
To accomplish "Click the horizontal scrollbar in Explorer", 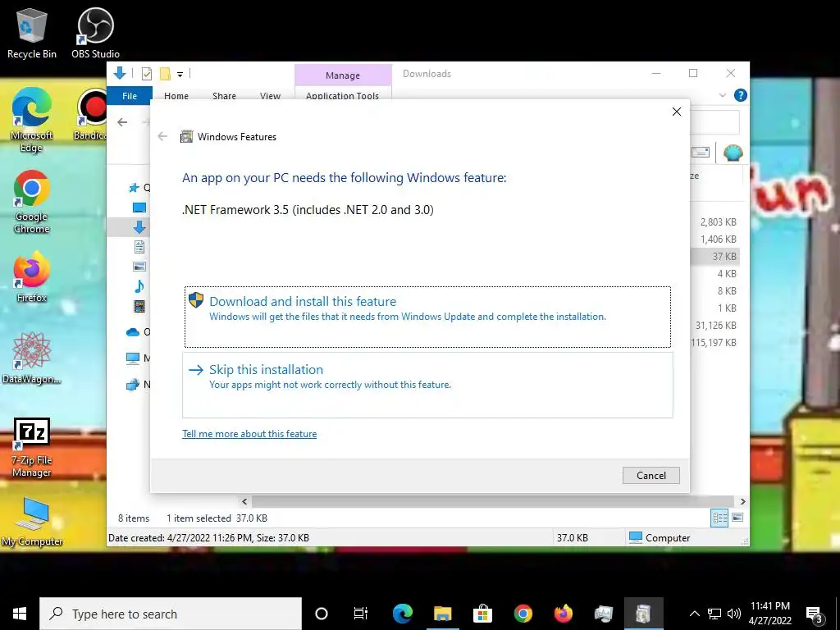I will pyautogui.click(x=493, y=501).
